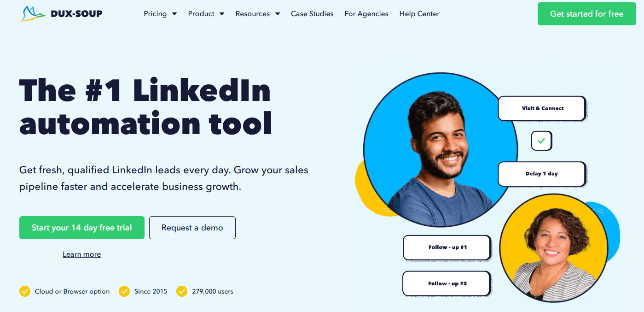Follow the Learn more link
644x312 pixels.
(82, 254)
